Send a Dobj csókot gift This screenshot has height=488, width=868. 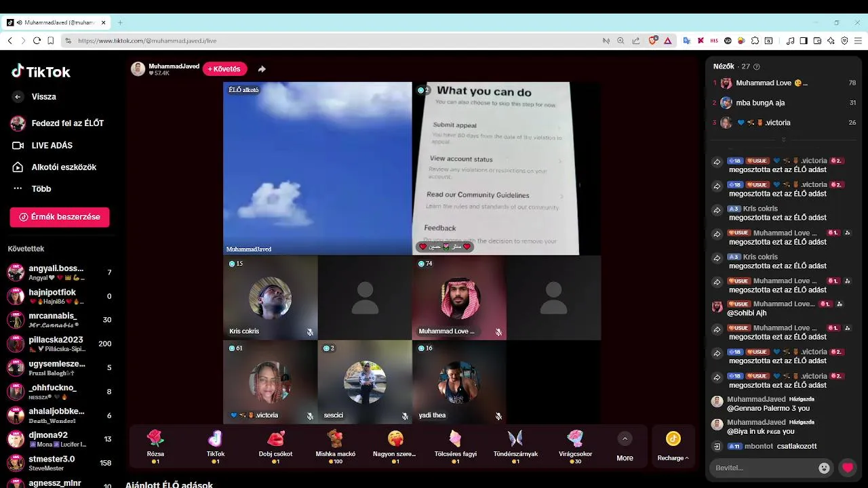(275, 446)
